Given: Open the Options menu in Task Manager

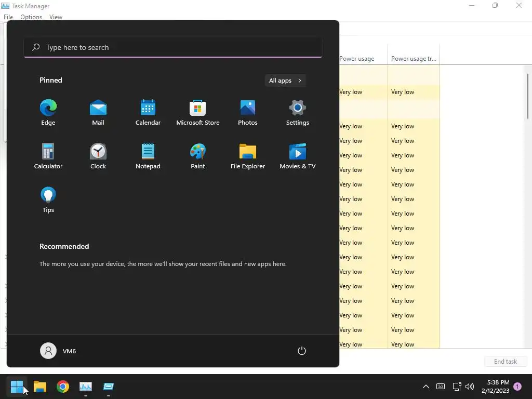Looking at the screenshot, I should click(31, 17).
